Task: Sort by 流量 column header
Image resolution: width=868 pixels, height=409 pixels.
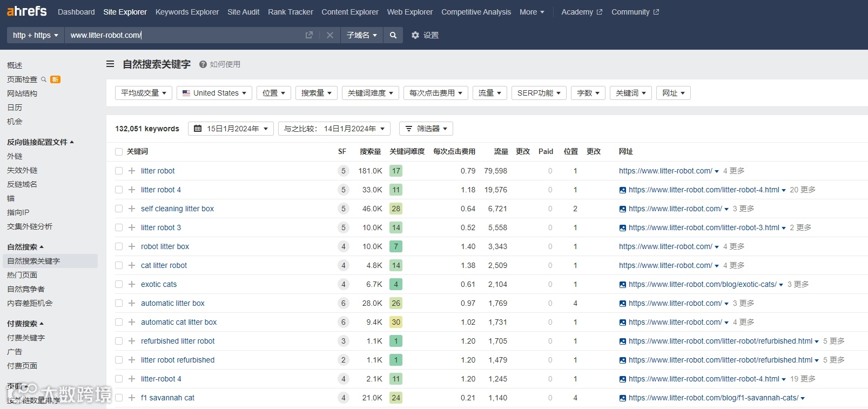Action: [501, 152]
